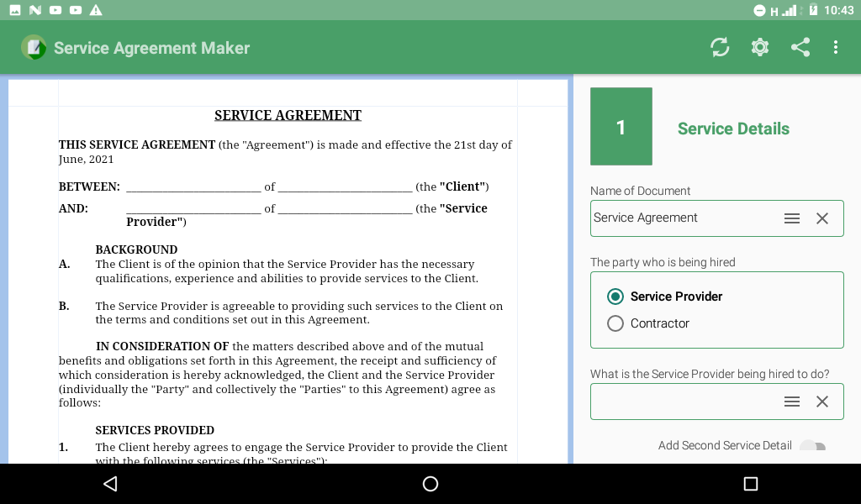Tap the N notification icon in status bar
Viewport: 861px width, 504px height.
(x=35, y=10)
